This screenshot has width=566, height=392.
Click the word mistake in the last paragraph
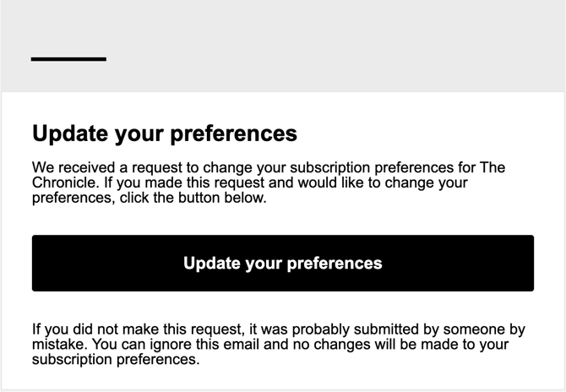[59, 345]
